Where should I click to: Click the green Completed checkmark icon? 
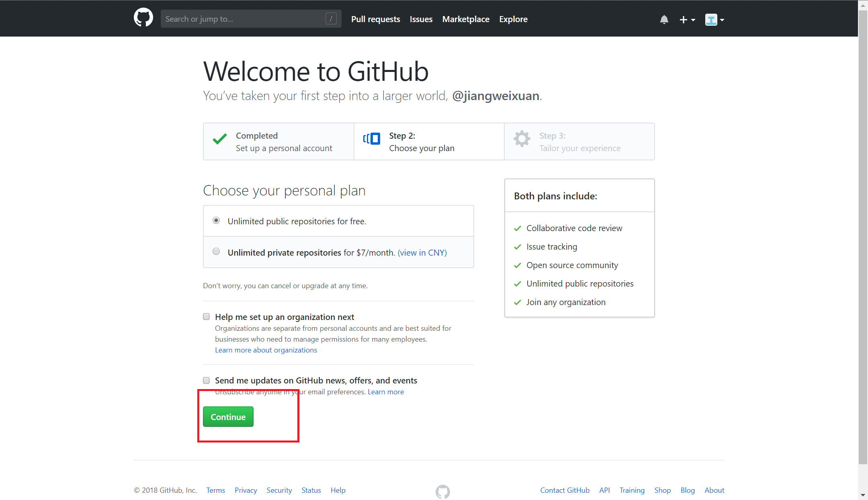[220, 139]
